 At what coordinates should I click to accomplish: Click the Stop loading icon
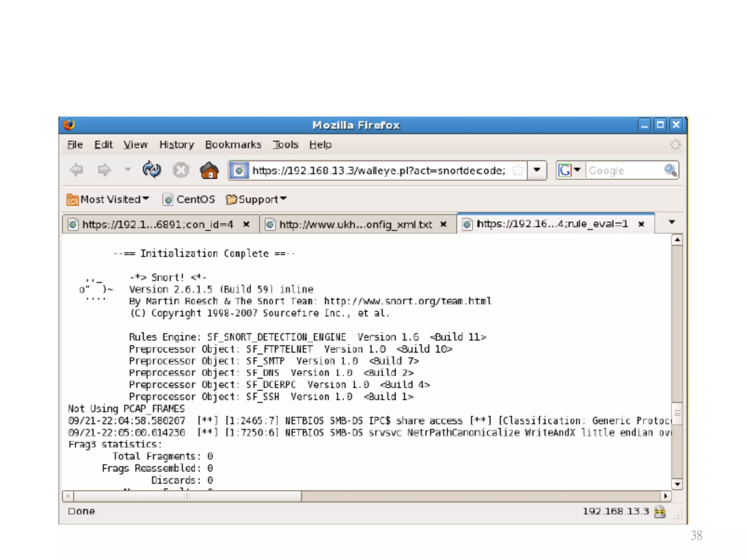[x=181, y=170]
